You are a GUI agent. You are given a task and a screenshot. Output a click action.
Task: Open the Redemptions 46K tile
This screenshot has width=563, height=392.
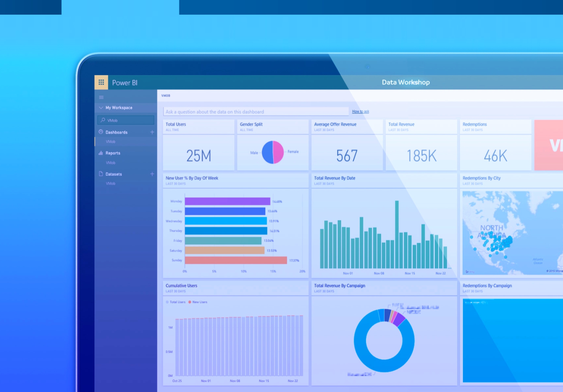tap(496, 145)
